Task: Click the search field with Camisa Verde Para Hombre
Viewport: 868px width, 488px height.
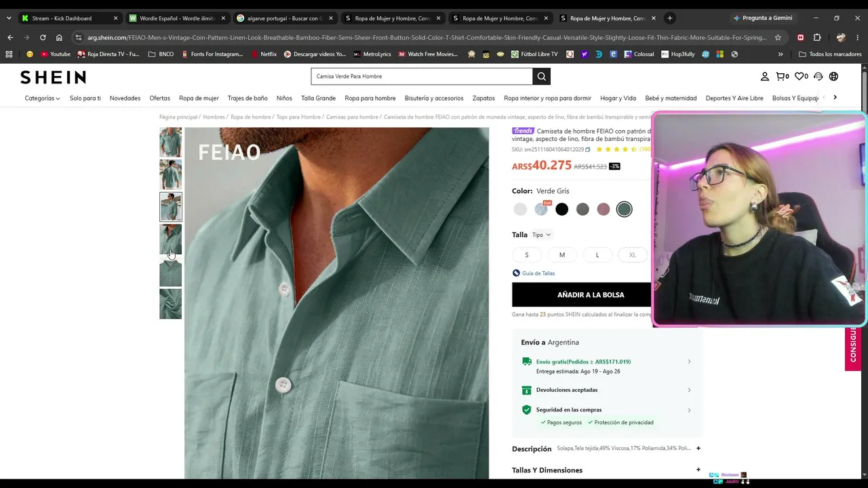Action: pyautogui.click(x=422, y=77)
